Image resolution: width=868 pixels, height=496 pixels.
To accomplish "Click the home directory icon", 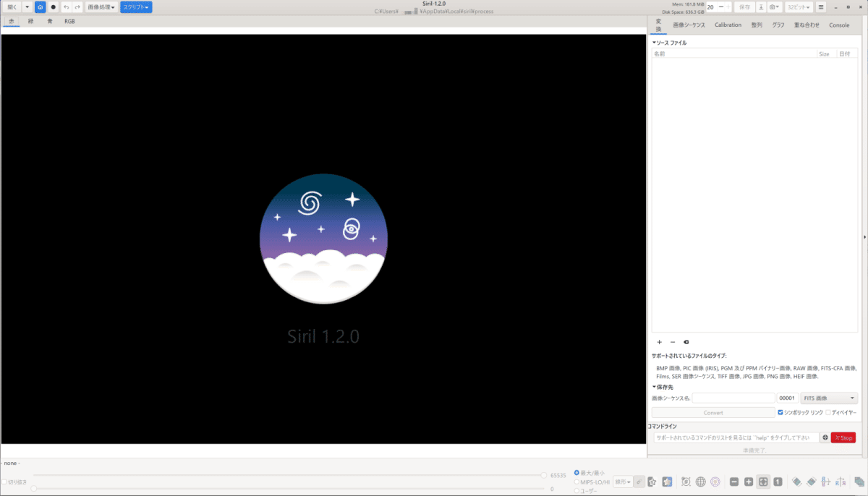I will pos(41,7).
